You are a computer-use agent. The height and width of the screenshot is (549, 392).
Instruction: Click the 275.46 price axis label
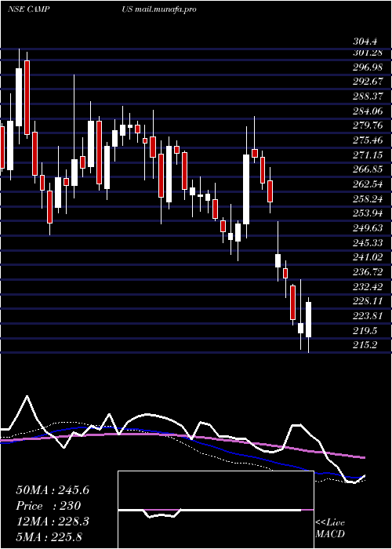[368, 140]
